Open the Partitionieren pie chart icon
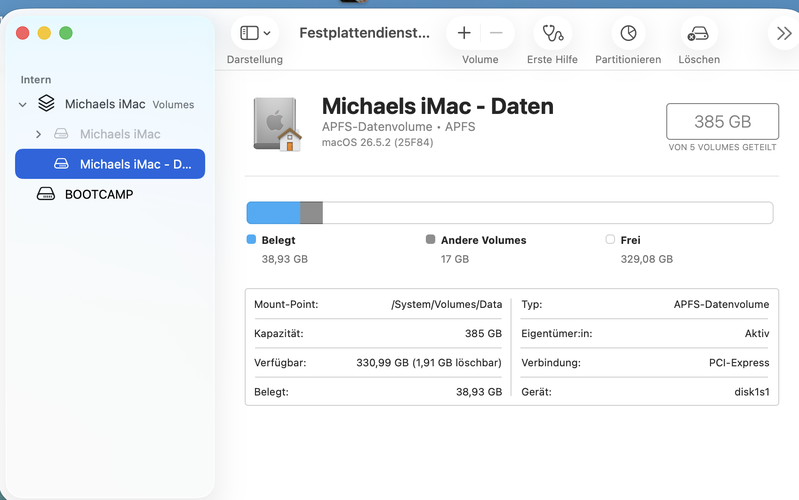Viewport: 799px width, 500px height. pos(628,33)
